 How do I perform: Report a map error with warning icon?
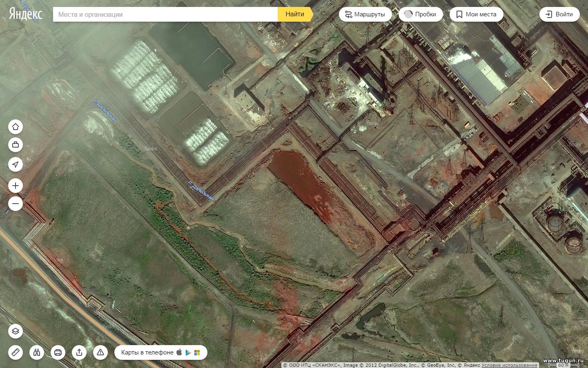[100, 352]
